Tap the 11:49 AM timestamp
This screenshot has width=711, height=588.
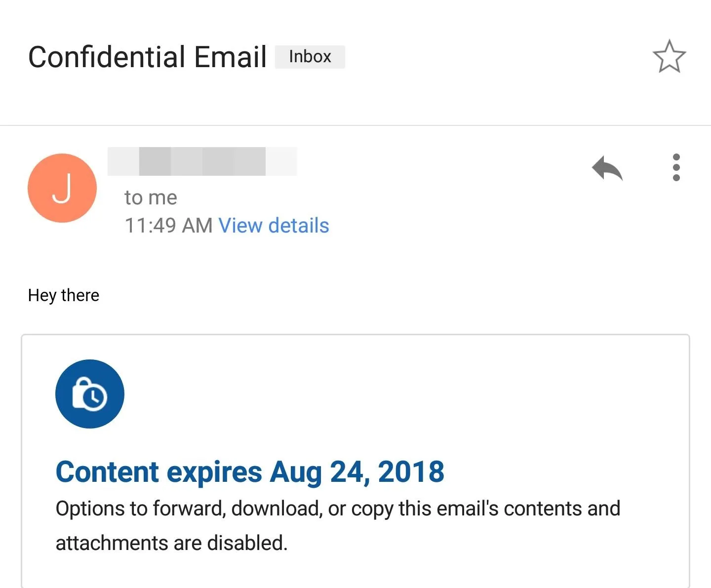pyautogui.click(x=168, y=226)
